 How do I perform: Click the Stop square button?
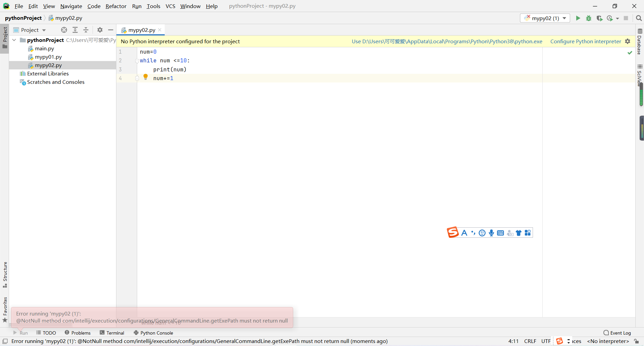(x=626, y=18)
